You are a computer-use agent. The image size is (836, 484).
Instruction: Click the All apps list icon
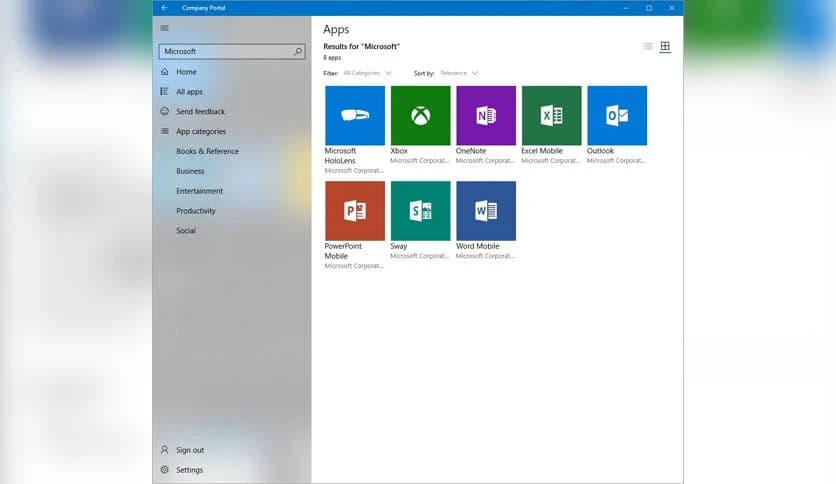[x=165, y=92]
